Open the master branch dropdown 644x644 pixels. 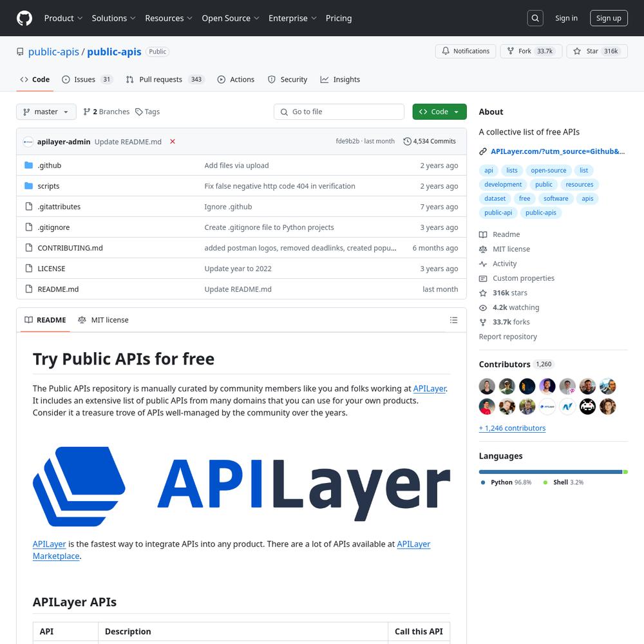[x=46, y=111]
